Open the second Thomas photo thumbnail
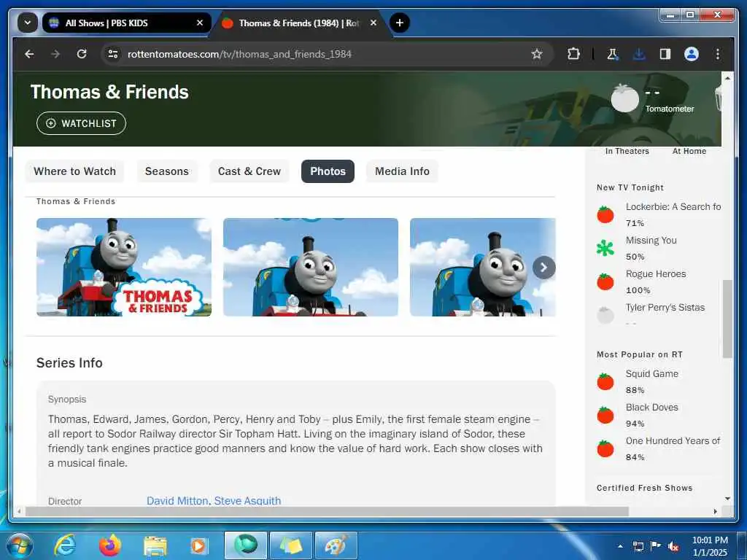The image size is (747, 560). (x=311, y=267)
